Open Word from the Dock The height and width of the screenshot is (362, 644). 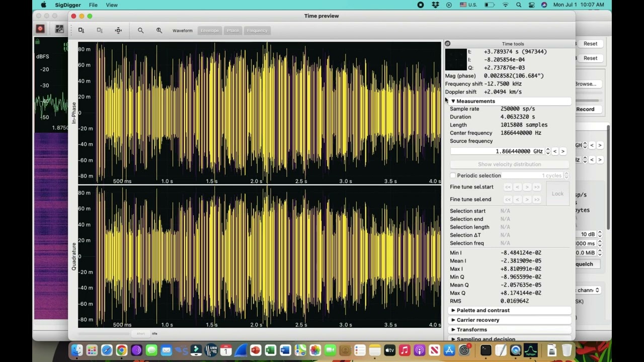[x=285, y=350]
